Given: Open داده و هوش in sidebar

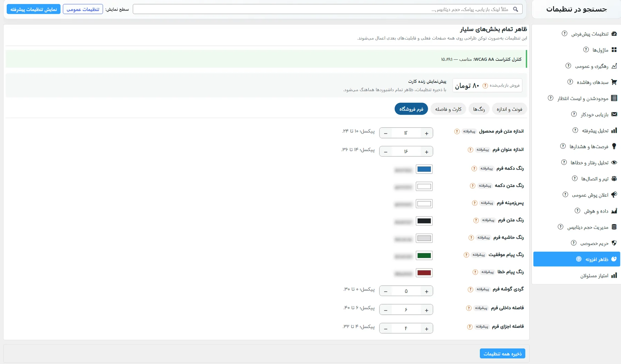Looking at the screenshot, I should tap(576, 211).
